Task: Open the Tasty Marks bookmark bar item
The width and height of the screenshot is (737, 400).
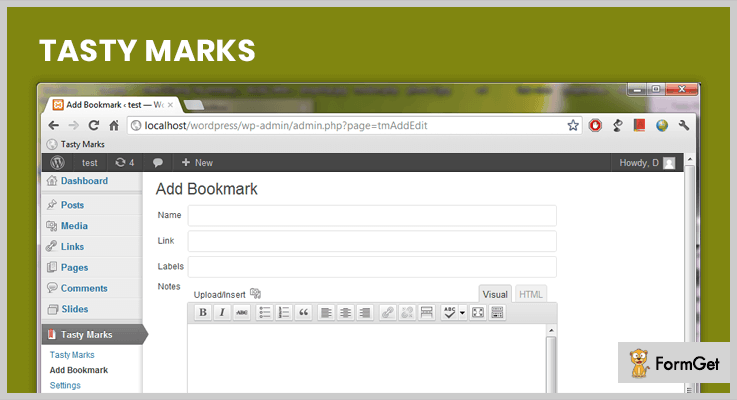Action: (76, 144)
